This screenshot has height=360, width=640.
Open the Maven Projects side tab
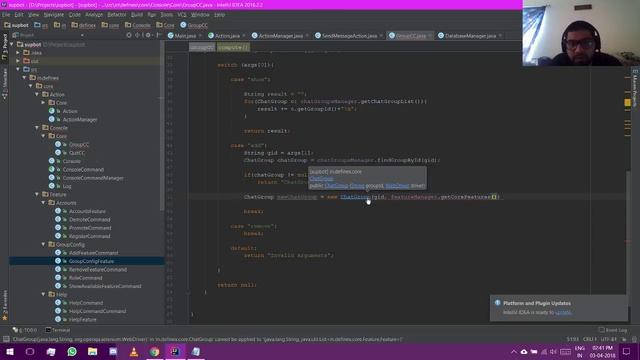coord(635,88)
